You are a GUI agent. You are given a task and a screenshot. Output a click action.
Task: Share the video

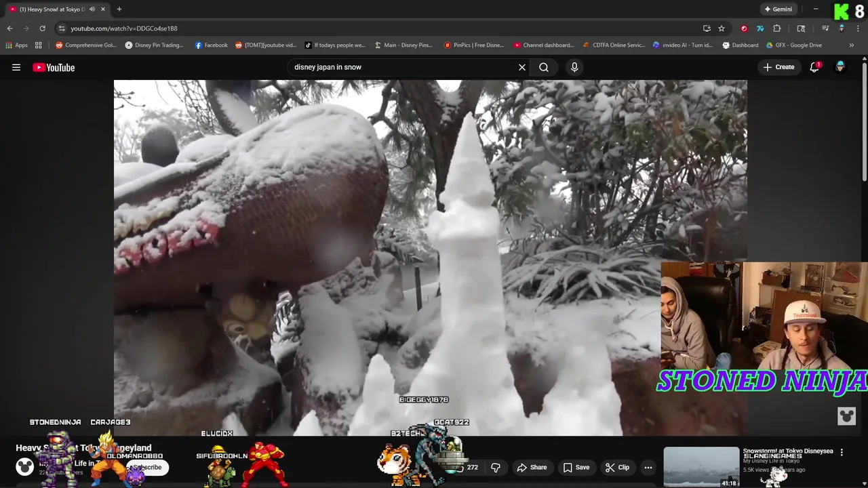[x=532, y=468]
